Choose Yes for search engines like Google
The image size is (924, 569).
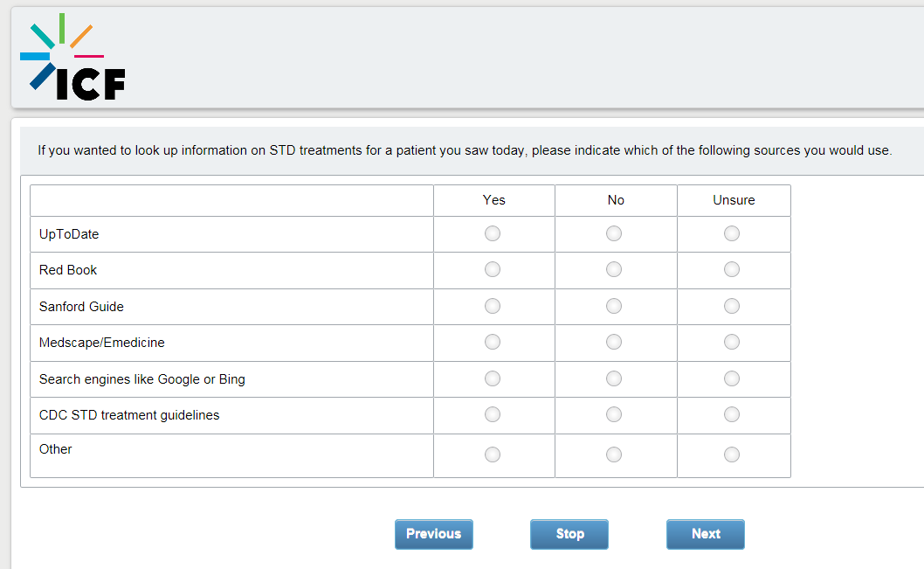[493, 378]
